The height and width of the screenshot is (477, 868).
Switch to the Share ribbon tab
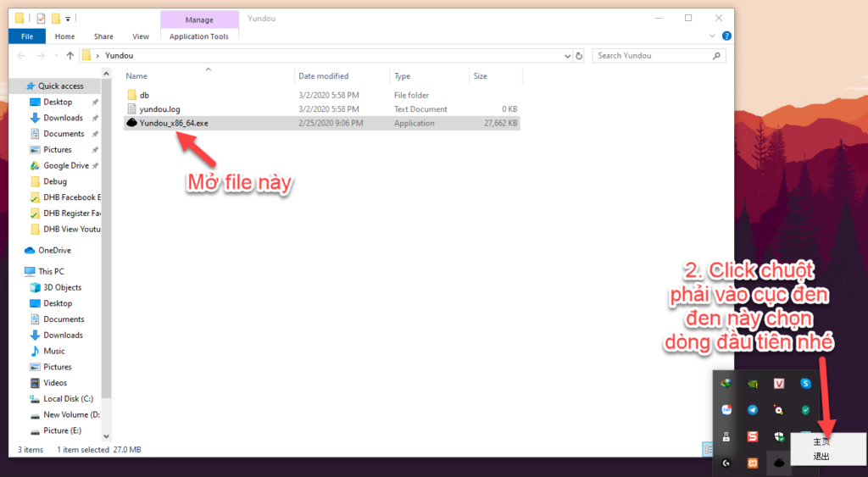103,36
